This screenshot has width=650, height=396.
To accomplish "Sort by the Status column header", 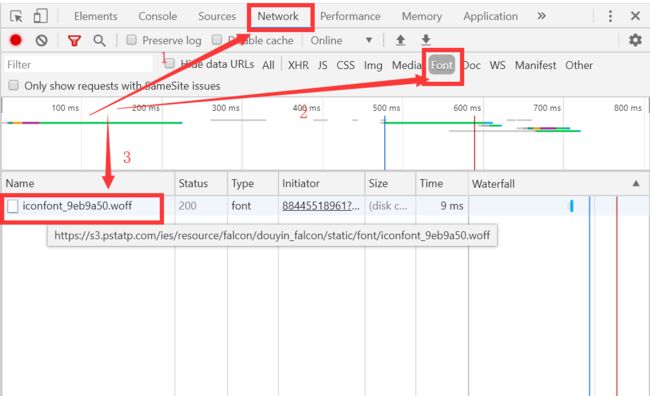I will pyautogui.click(x=201, y=183).
